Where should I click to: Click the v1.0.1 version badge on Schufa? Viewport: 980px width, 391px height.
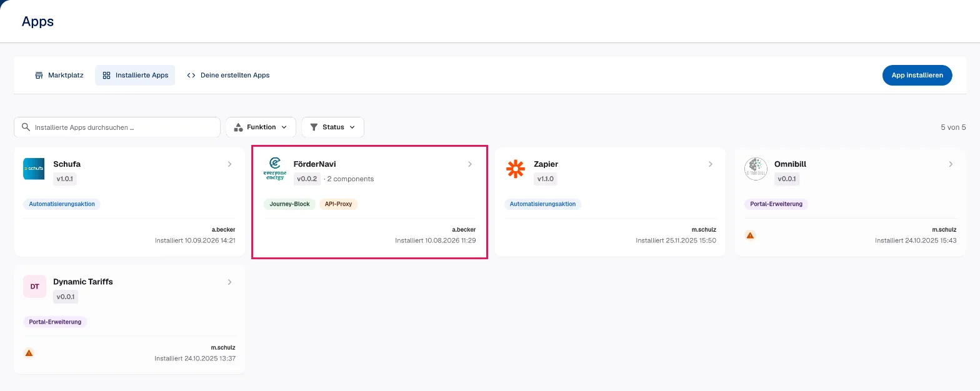(65, 179)
